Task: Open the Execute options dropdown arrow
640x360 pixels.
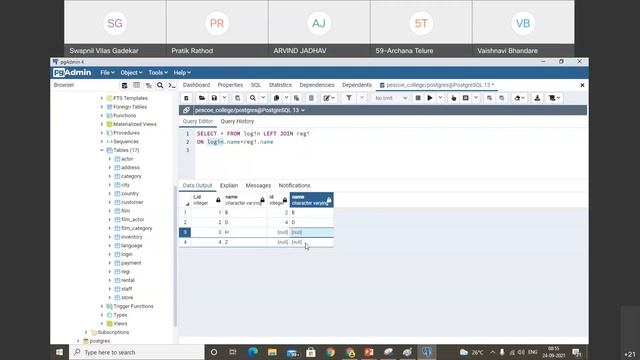Action: coord(440,98)
